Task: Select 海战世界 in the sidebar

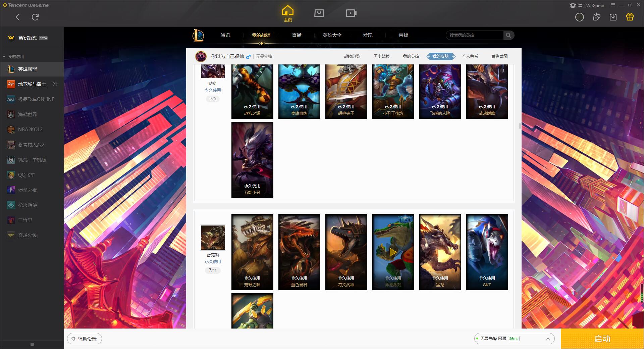Action: pos(32,114)
